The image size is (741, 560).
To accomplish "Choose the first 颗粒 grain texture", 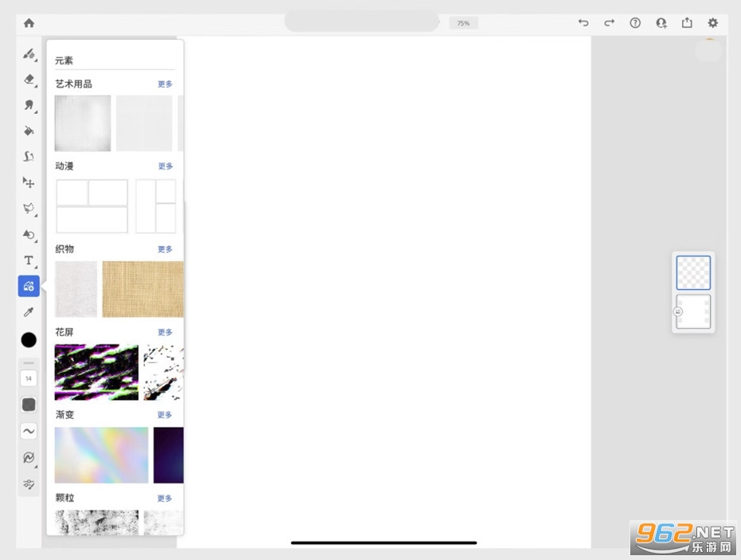I will pyautogui.click(x=97, y=523).
